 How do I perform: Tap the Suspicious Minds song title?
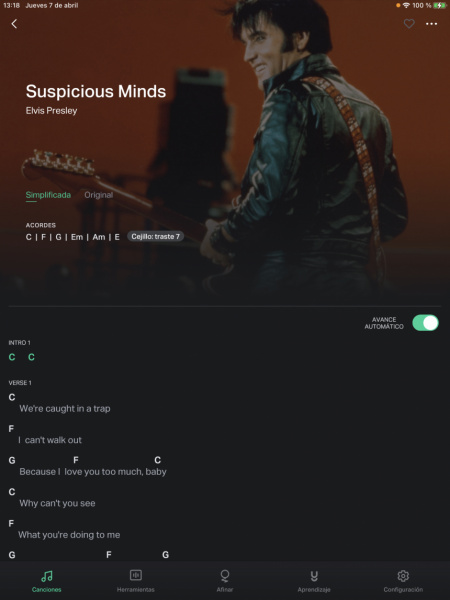[96, 91]
